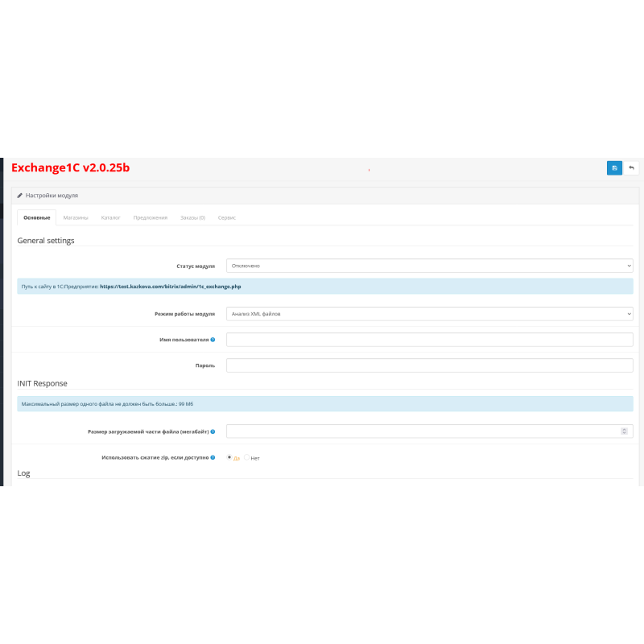Click the help icon beside Размер загружаемой части файла

pyautogui.click(x=213, y=430)
